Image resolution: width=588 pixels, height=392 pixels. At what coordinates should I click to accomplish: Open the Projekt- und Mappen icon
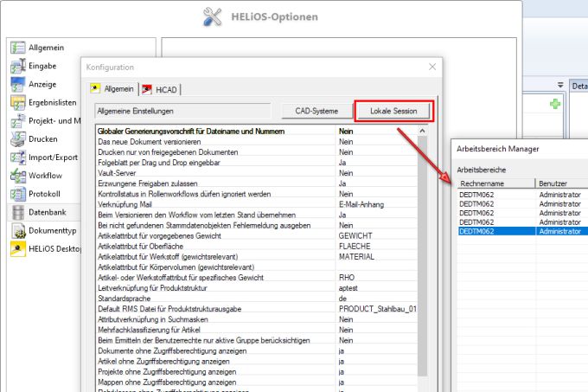17,121
